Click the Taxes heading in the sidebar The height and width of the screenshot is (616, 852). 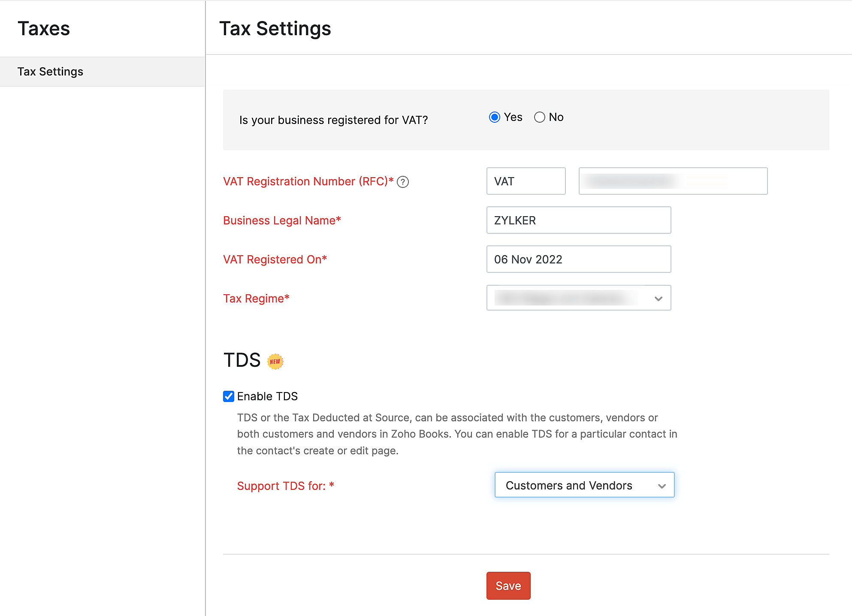pos(44,28)
